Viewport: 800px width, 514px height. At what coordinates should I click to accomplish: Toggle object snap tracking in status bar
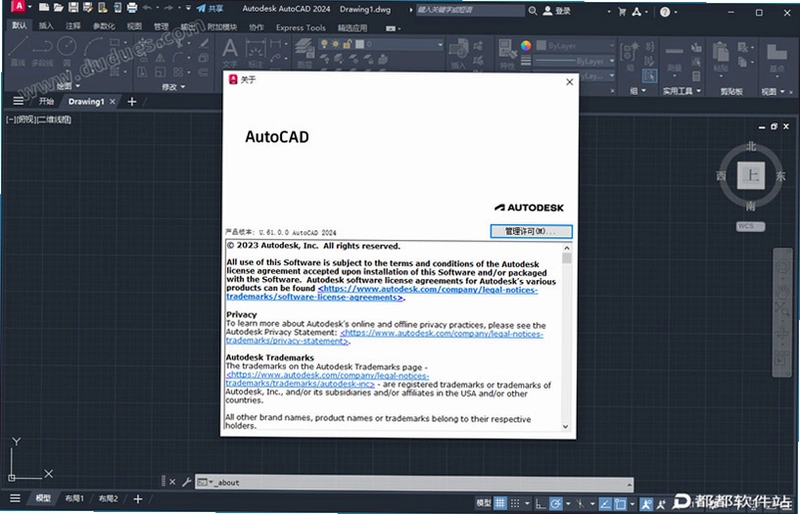[605, 504]
